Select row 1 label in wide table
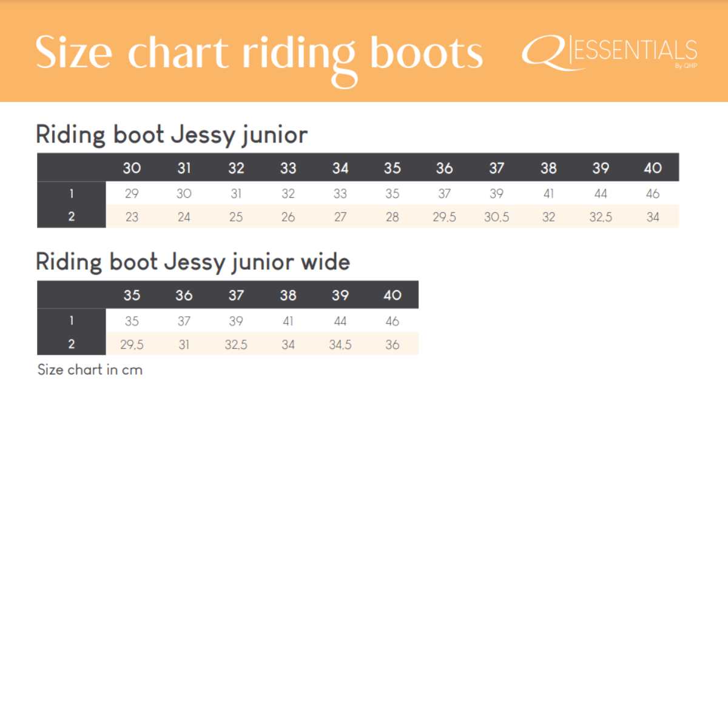The width and height of the screenshot is (728, 728). click(x=72, y=320)
